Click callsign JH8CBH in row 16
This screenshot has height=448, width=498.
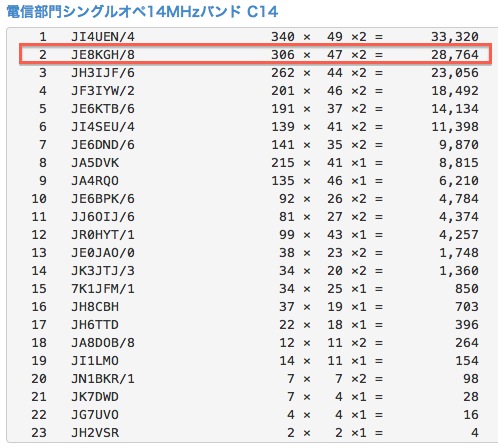coord(95,306)
